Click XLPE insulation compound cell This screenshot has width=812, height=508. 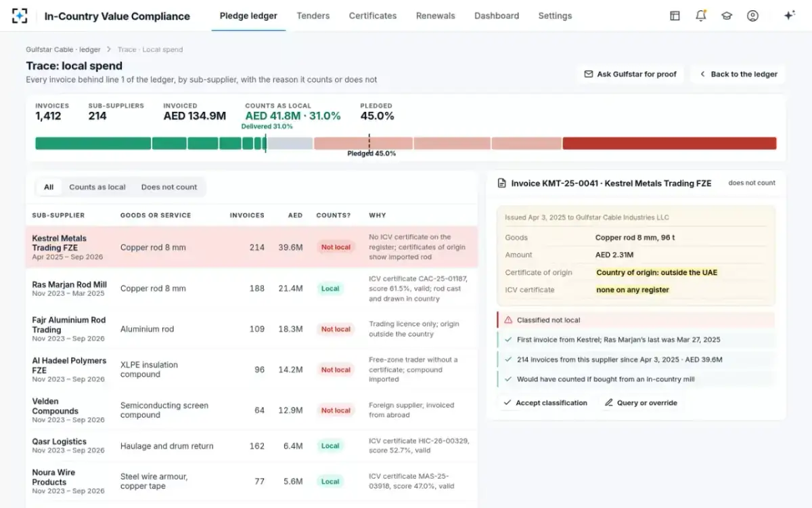(149, 369)
